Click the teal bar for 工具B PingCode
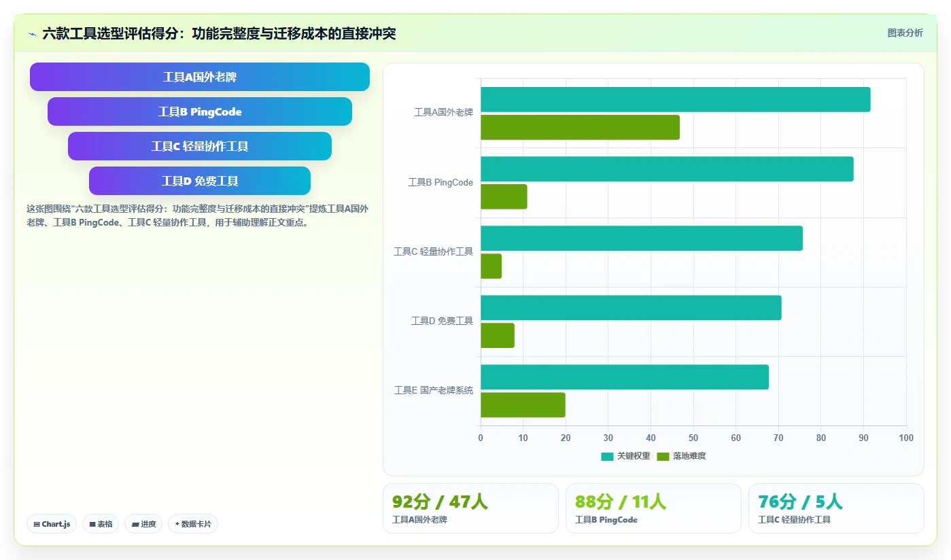Screen dimensions: 951x560 pyautogui.click(x=667, y=169)
